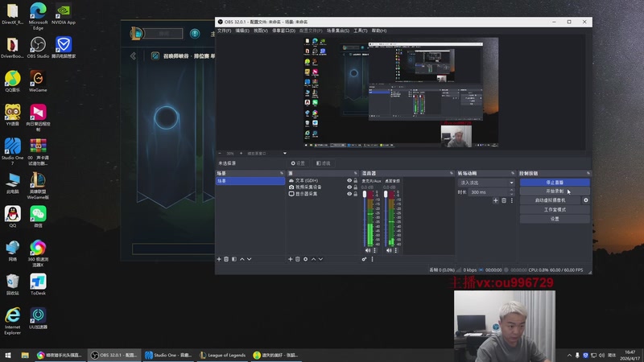Open OBS Studio desktop shortcut
This screenshot has width=644, height=362.
(38, 47)
